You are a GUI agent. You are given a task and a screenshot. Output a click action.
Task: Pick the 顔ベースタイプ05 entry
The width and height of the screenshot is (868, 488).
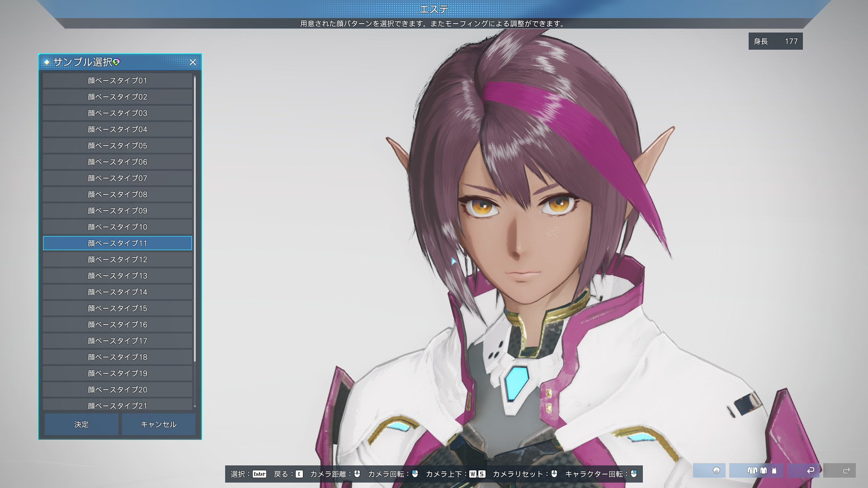pos(118,145)
